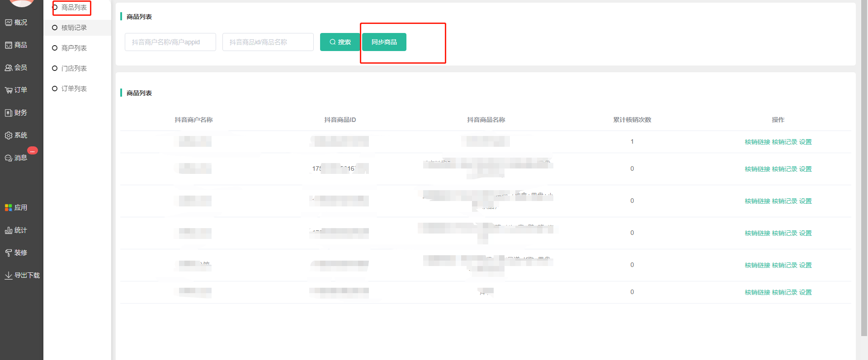This screenshot has width=868, height=360.
Task: Click the 概况 overview icon in sidebar
Action: [9, 23]
